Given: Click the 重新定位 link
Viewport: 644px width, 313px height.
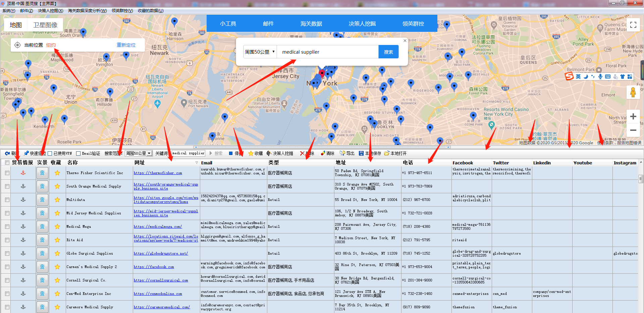Looking at the screenshot, I should point(126,45).
